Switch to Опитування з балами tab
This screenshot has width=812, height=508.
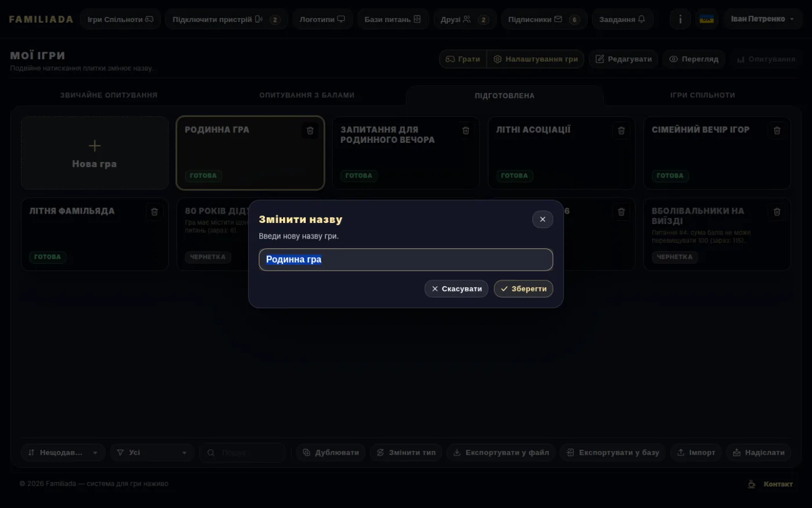307,95
